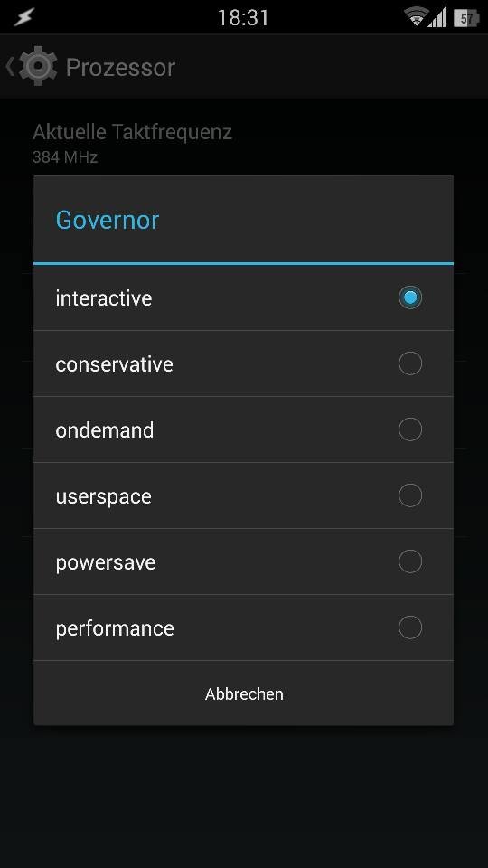Screen dimensions: 488x868
Task: Choose the performance governor label
Action: click(x=115, y=629)
